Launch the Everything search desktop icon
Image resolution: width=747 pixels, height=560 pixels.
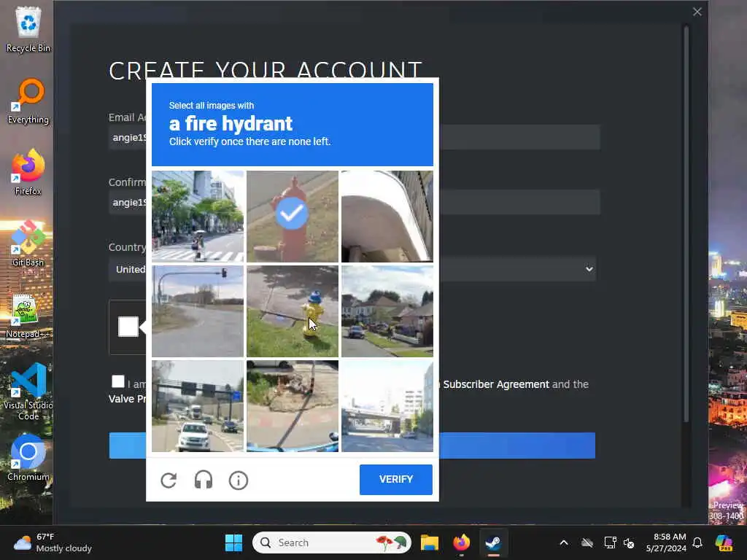coord(28,101)
